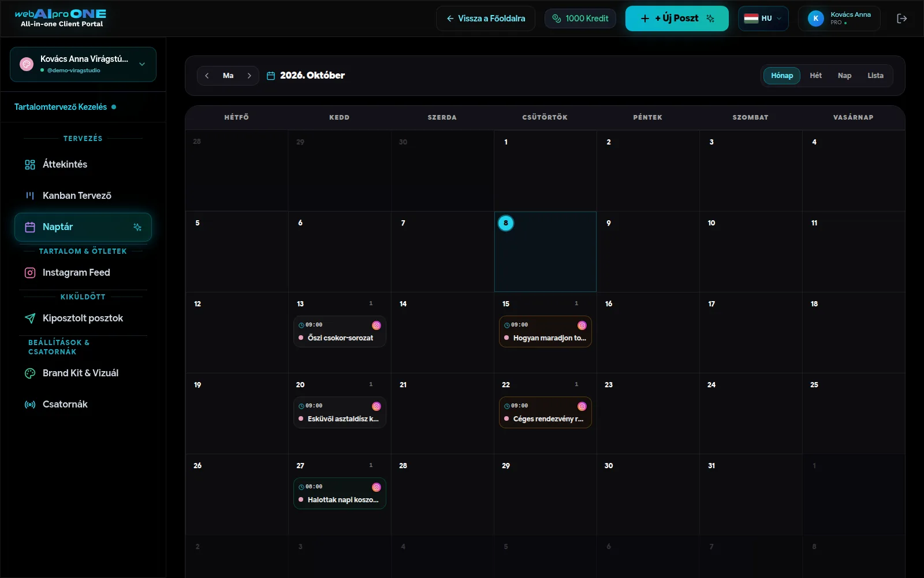Open the Hogyan maradjon to... post card
924x578 pixels.
[545, 332]
